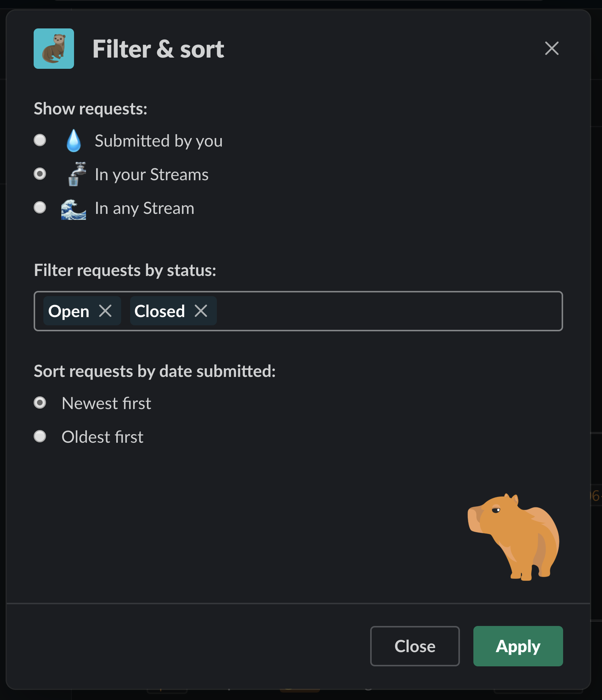Click the Open status chip label
Viewport: 602px width, 700px height.
coord(69,311)
